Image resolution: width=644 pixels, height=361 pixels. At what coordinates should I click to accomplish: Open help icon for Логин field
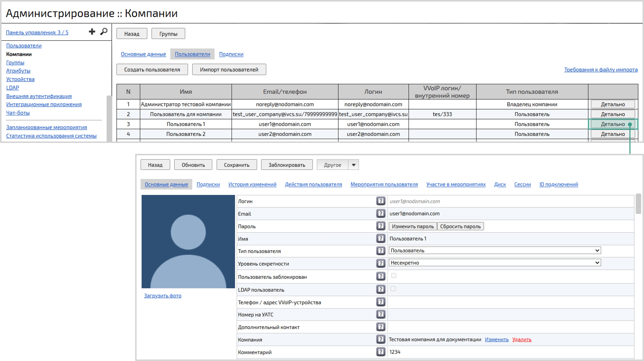click(381, 201)
